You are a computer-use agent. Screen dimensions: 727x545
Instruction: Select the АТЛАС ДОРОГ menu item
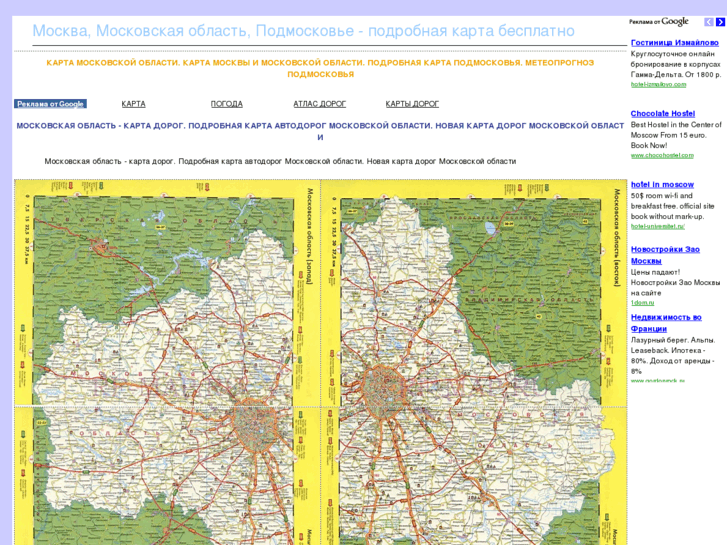[x=319, y=104]
